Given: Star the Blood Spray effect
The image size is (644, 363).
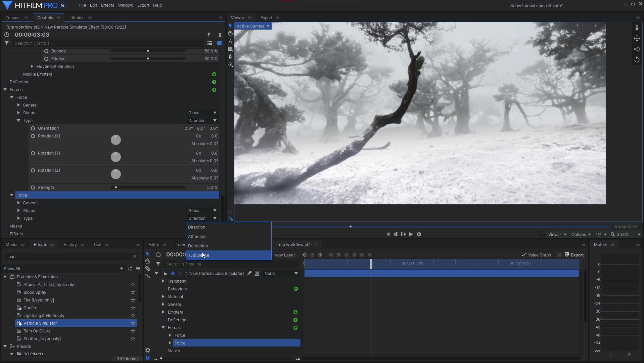Looking at the screenshot, I should point(133,292).
